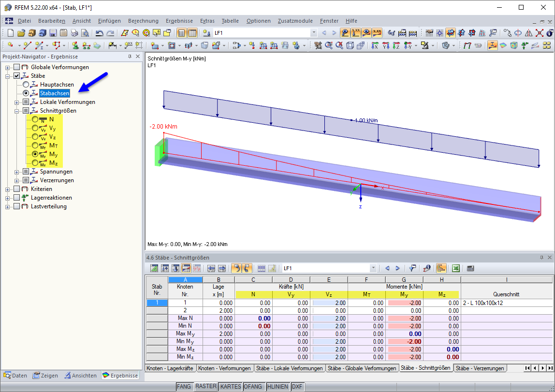Open the Berechnung menu

click(x=144, y=21)
